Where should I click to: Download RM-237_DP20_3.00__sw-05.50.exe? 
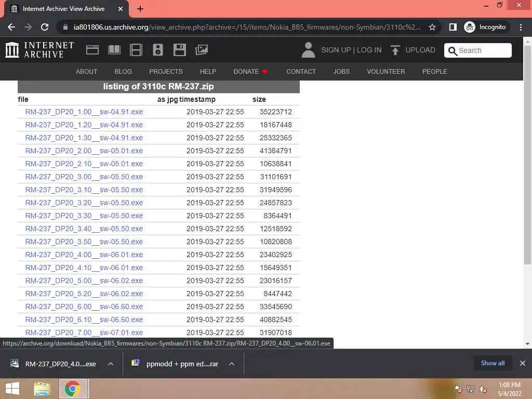pyautogui.click(x=84, y=177)
